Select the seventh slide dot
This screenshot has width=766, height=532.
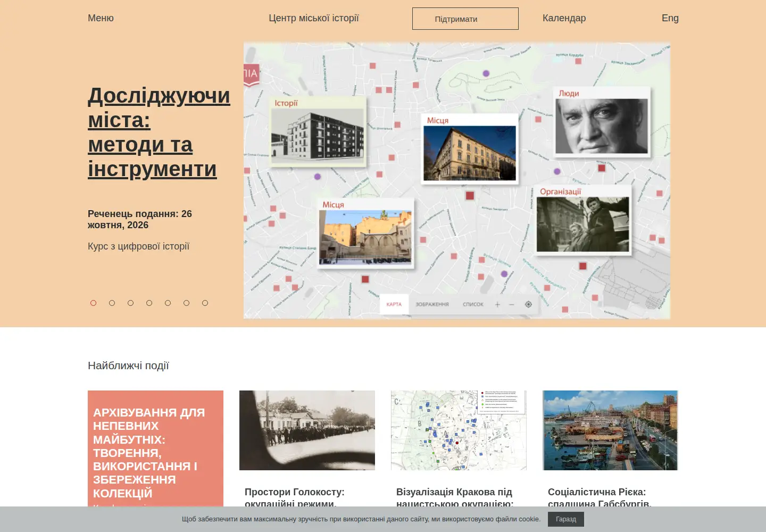coord(205,303)
